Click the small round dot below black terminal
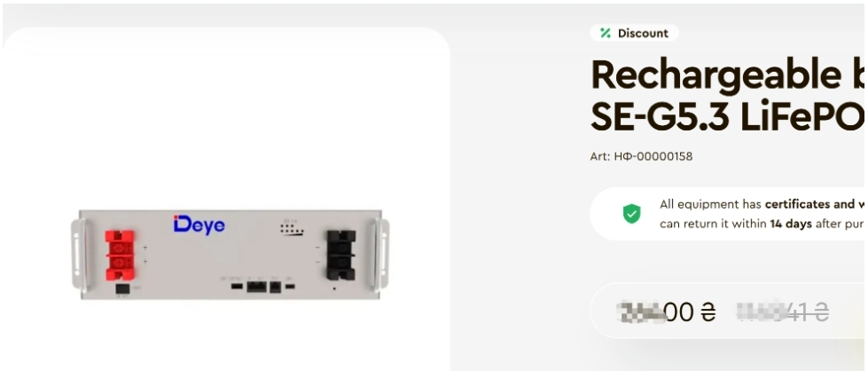This screenshot has width=868, height=371. coord(333,288)
